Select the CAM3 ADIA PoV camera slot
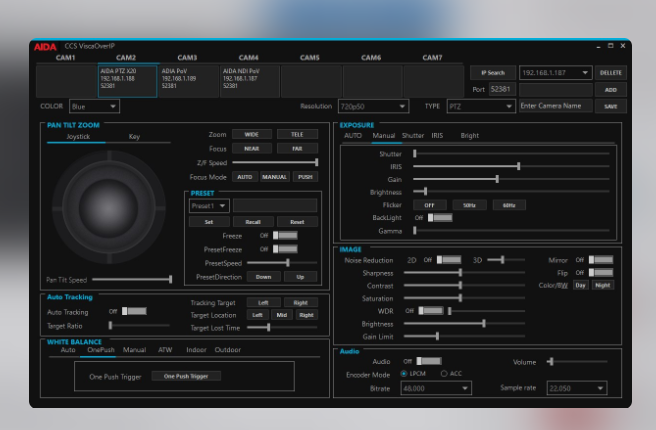Image resolution: width=656 pixels, height=430 pixels. pos(188,80)
